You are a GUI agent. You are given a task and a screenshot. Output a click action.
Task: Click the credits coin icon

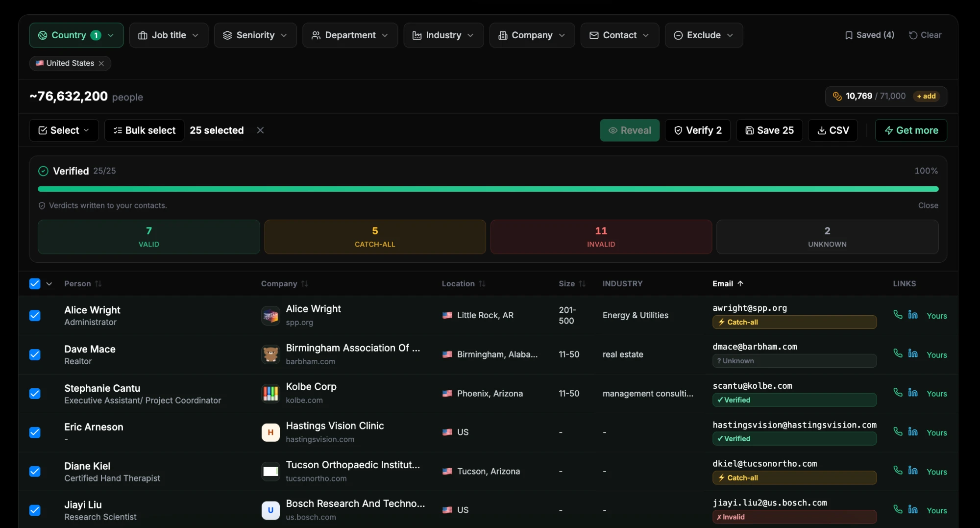(837, 96)
